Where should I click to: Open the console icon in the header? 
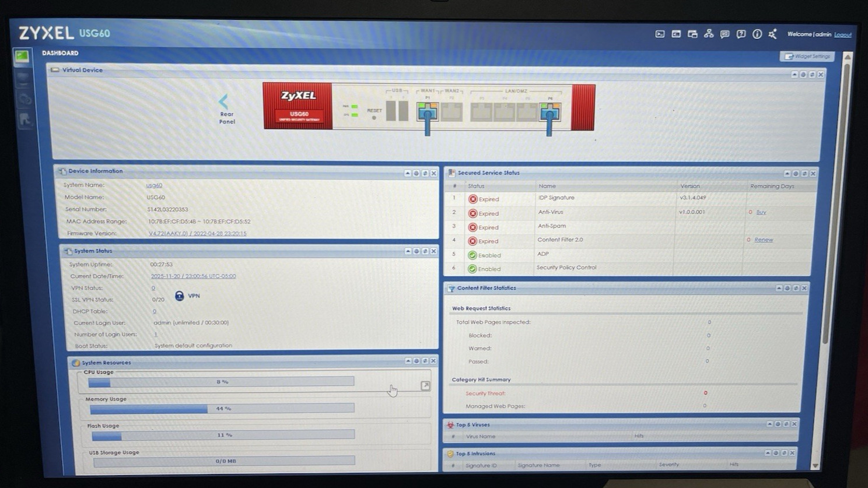[660, 34]
